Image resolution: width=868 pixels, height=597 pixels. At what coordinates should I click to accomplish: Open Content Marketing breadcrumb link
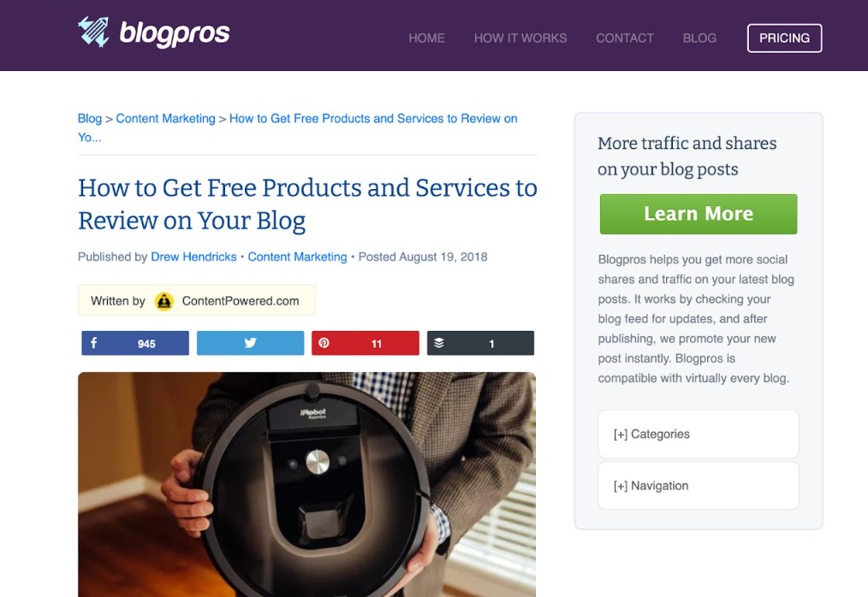point(165,118)
